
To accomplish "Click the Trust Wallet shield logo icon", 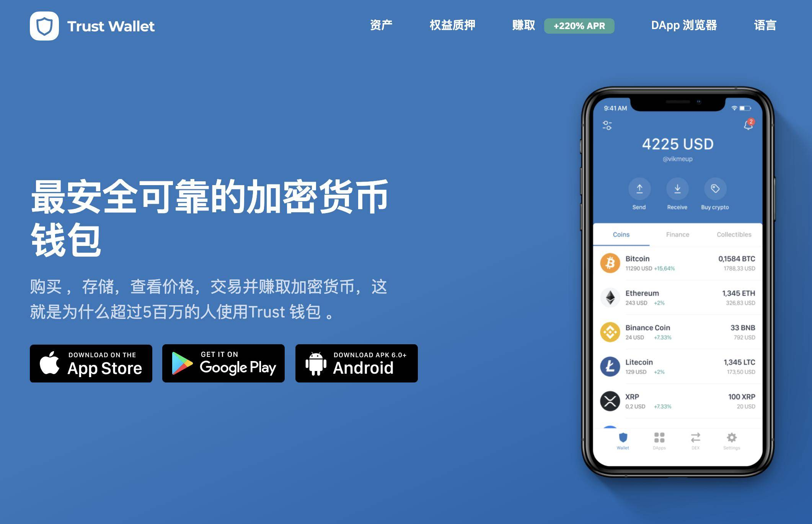I will pos(41,24).
